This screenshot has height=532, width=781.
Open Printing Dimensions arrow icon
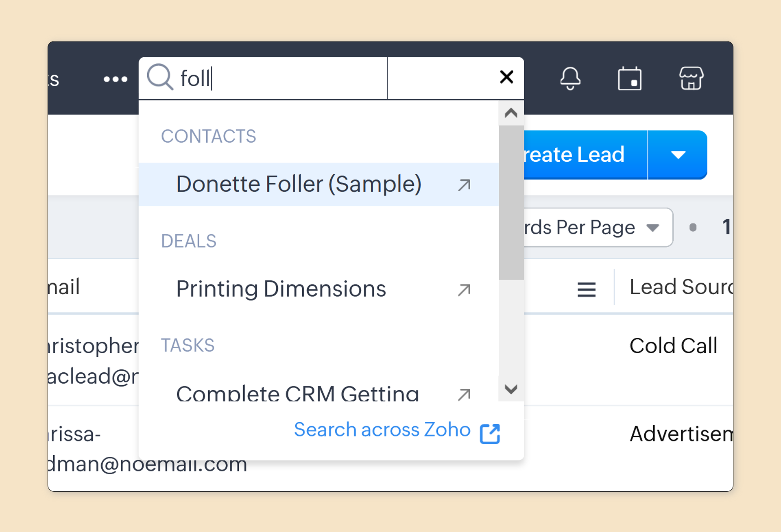pos(464,290)
